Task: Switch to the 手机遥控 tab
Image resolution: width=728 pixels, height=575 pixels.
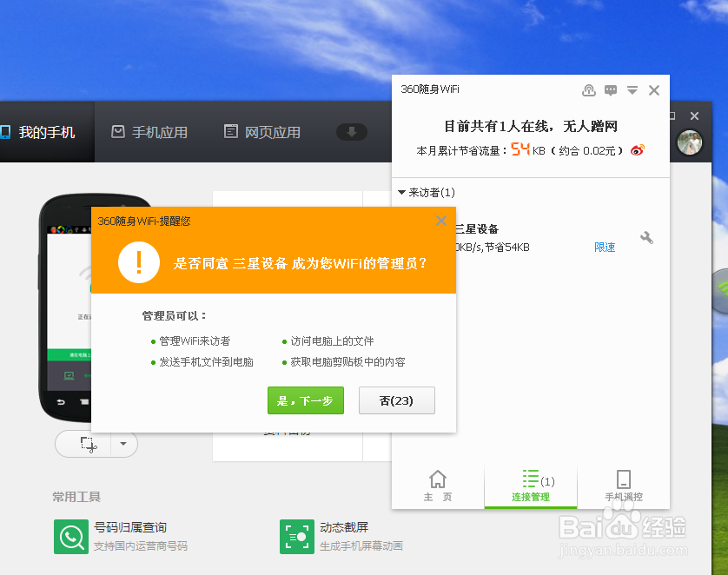Action: [624, 486]
